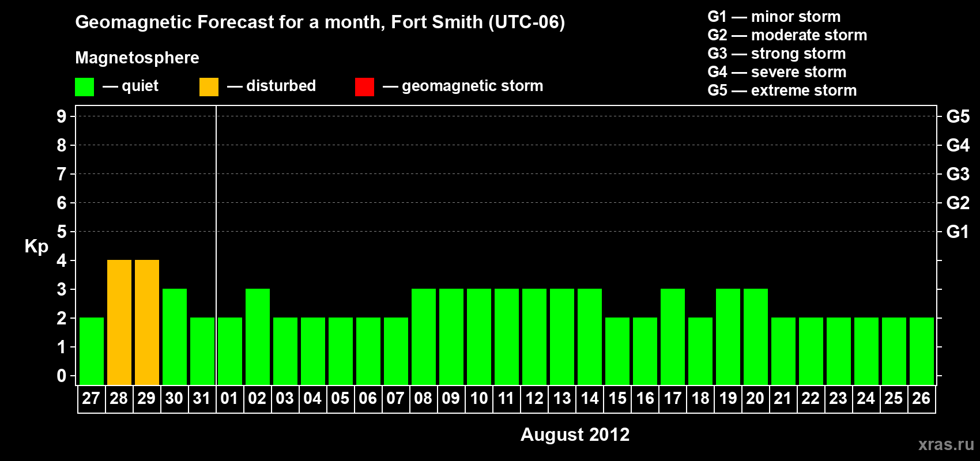
Task: Click the orange disturbed legend swatch
Action: click(x=209, y=87)
